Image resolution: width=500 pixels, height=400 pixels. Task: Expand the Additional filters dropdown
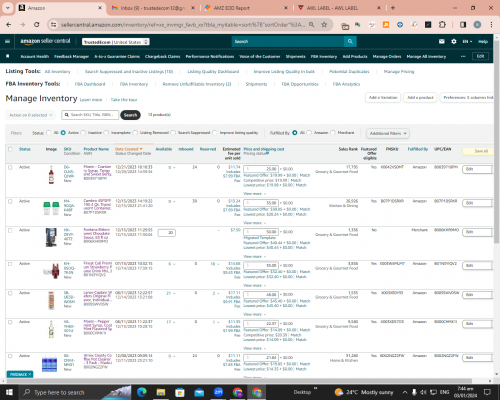pos(388,133)
